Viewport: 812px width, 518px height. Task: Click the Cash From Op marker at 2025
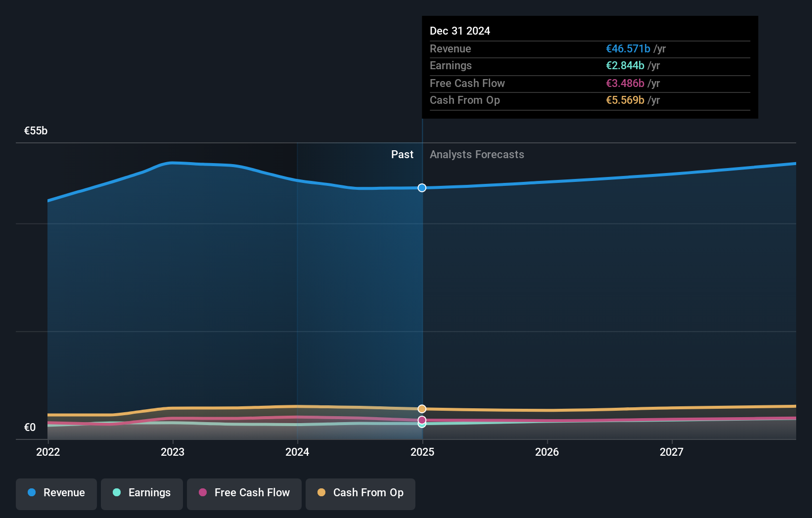[x=422, y=409]
